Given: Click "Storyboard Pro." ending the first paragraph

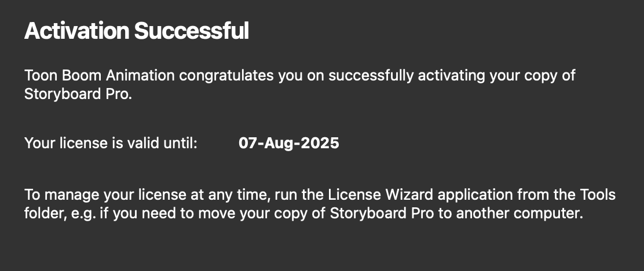Looking at the screenshot, I should click(x=78, y=94).
